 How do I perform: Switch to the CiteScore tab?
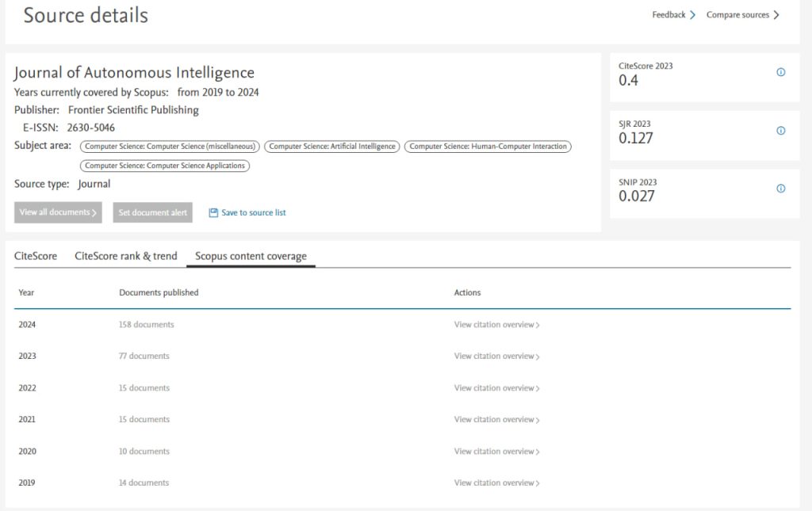[36, 256]
